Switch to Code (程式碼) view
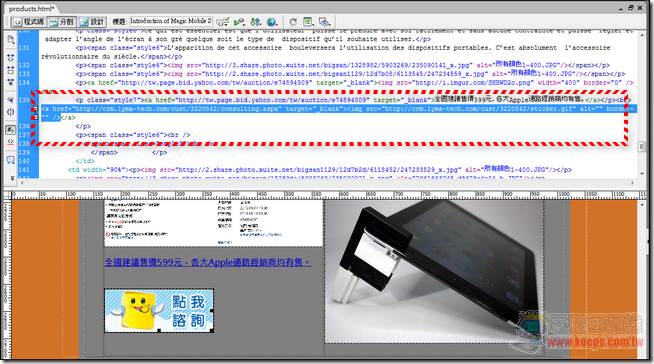Screen dimensions: 654x364 (28, 22)
